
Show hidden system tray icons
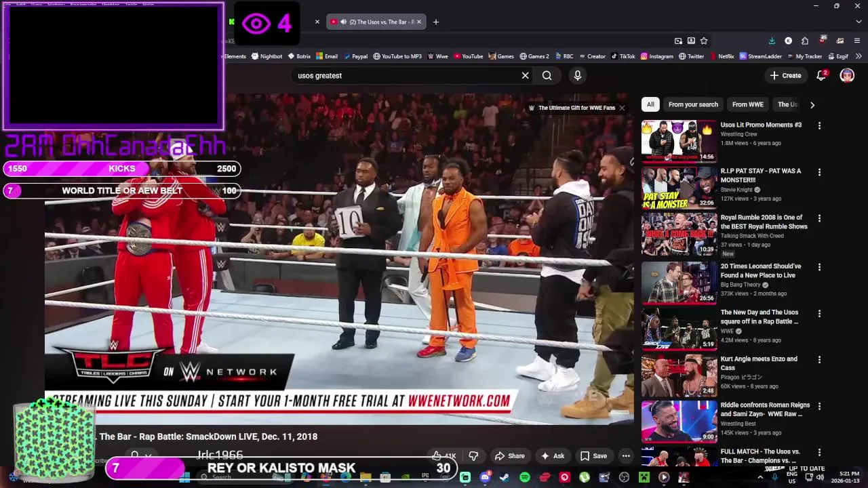[x=759, y=477]
